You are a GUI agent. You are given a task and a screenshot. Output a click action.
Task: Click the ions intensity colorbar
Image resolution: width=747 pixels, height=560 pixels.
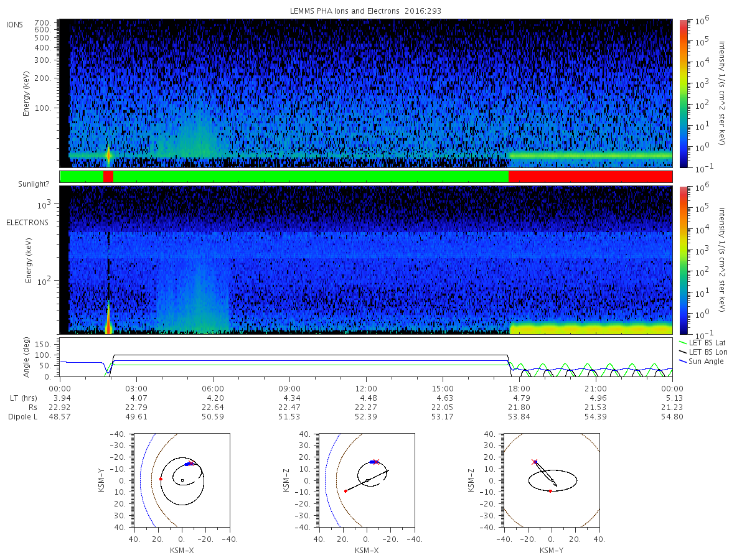click(x=684, y=93)
